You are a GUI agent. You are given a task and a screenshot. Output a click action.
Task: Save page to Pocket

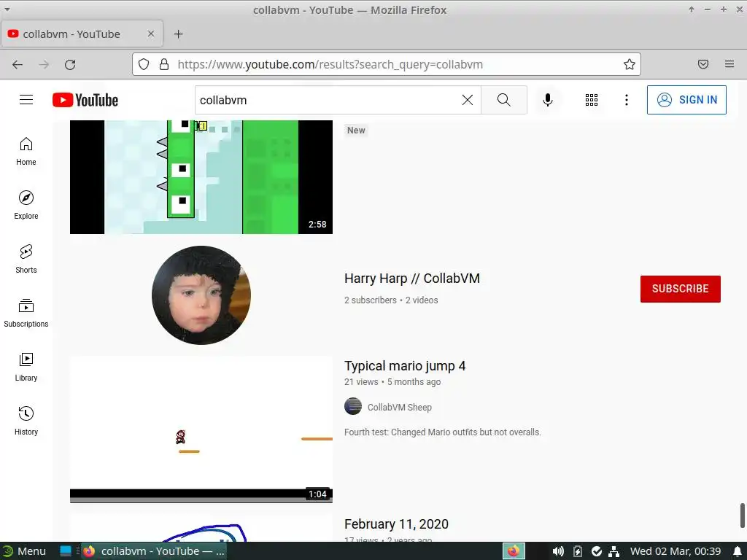click(x=703, y=64)
